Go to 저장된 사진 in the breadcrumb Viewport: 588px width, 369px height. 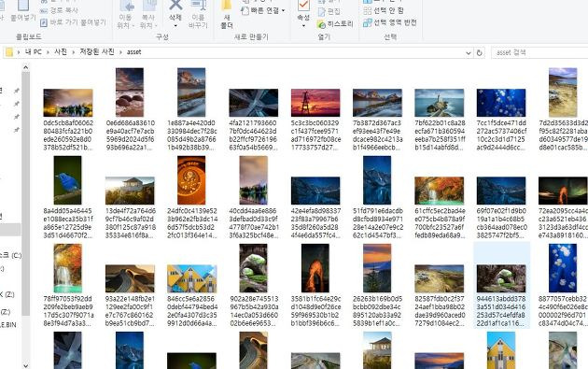coord(97,51)
